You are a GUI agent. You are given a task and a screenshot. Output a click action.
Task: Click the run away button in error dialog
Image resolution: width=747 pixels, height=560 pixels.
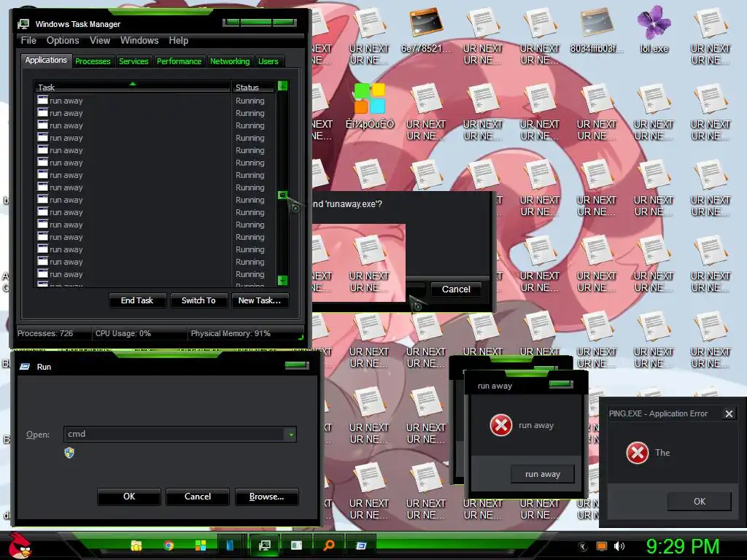click(543, 474)
